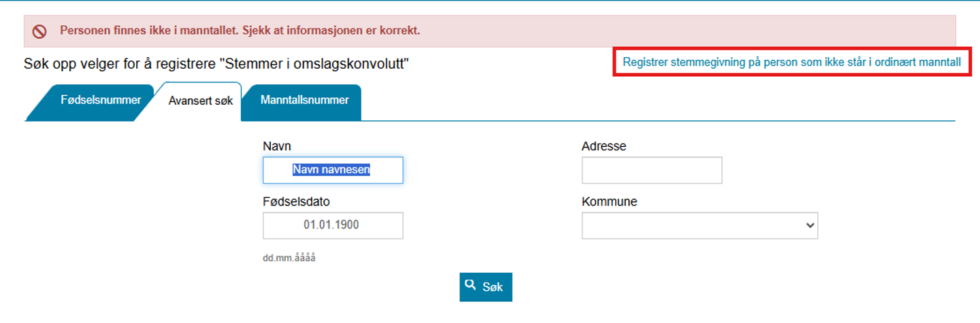Switch to the Fødselsnummer tab

click(100, 101)
